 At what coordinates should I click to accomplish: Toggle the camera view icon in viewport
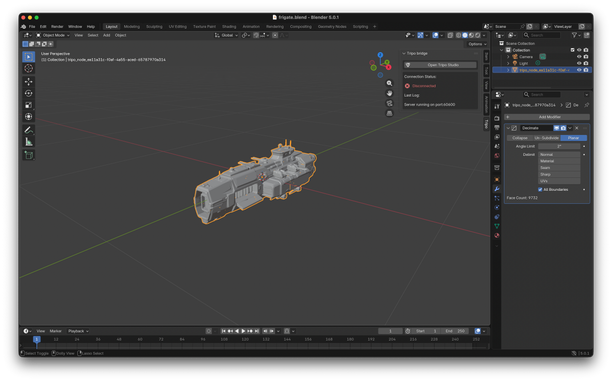pos(389,103)
